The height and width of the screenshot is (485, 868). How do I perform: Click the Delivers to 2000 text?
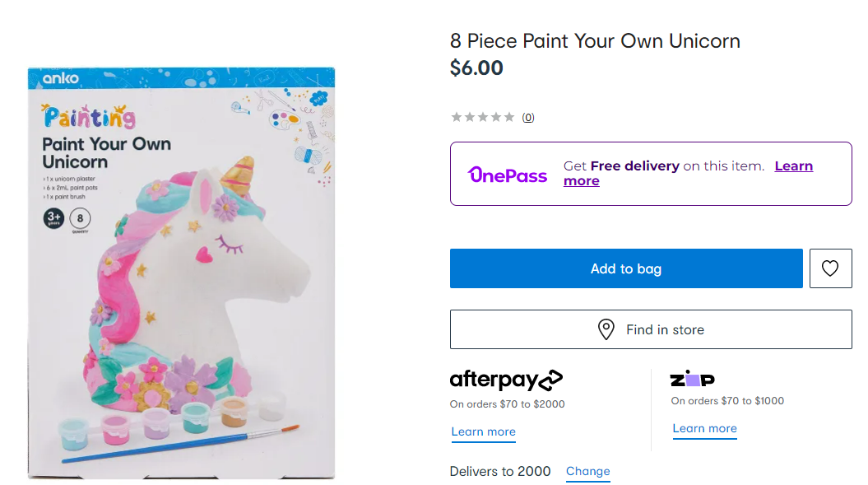(500, 471)
